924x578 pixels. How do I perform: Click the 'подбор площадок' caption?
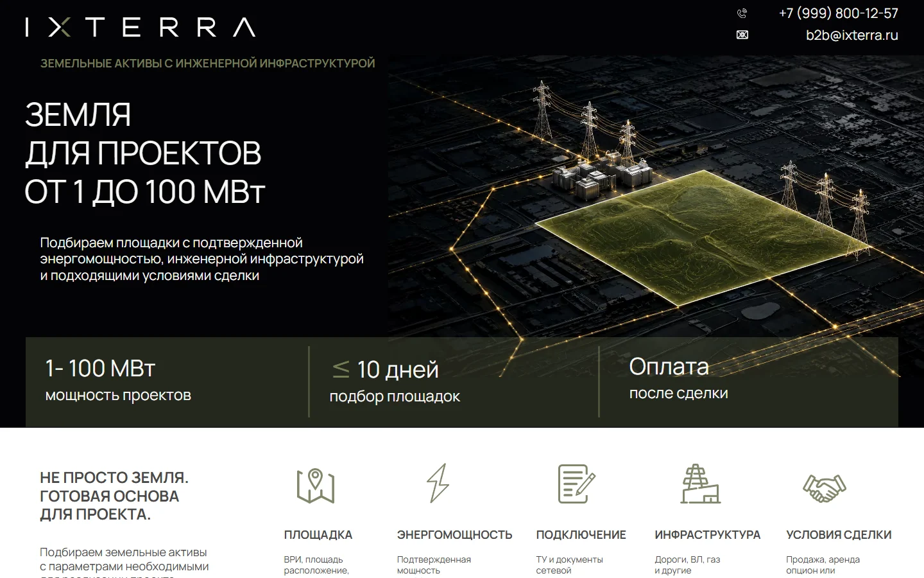[x=395, y=397]
